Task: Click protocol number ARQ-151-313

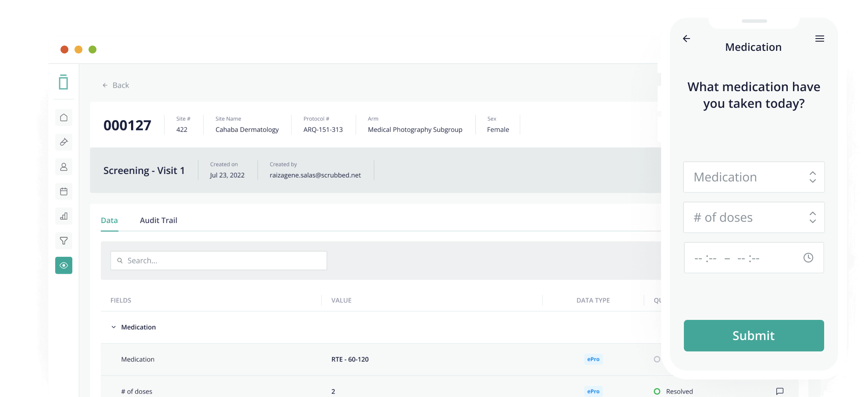Action: pos(323,130)
